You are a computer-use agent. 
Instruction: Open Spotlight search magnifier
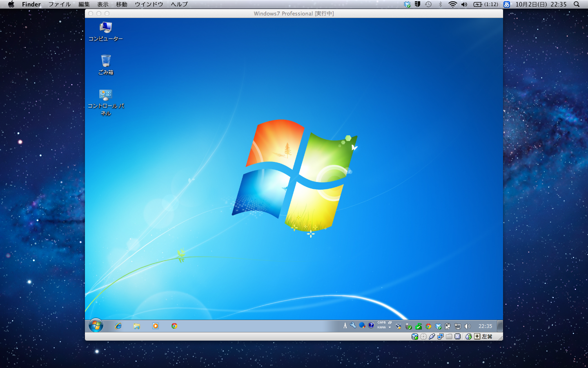[577, 4]
